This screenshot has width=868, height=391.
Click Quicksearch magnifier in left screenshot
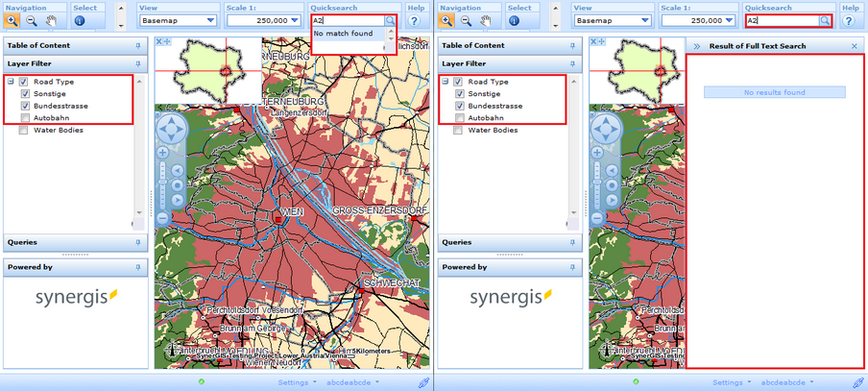click(x=390, y=20)
